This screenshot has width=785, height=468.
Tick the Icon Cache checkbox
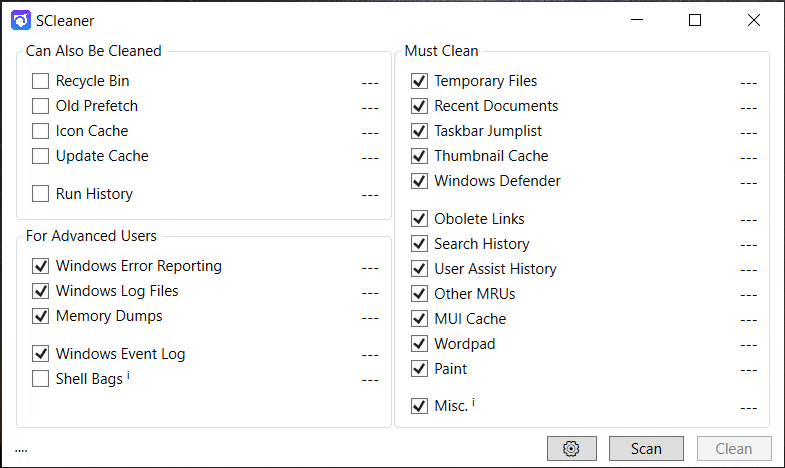[40, 131]
